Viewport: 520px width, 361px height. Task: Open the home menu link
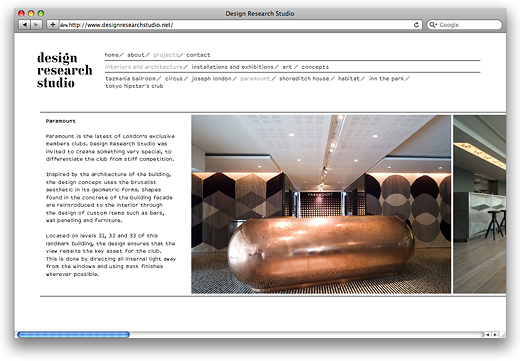(x=112, y=55)
